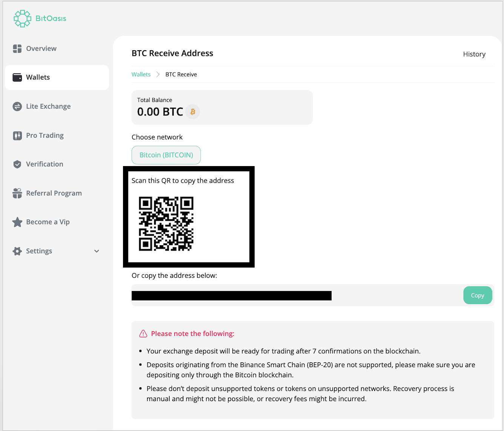Expand the Settings menu chevron
Screen dimensions: 504x431
click(97, 251)
